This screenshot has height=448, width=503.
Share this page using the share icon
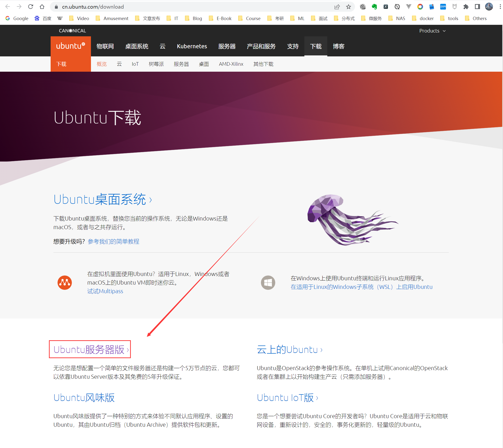tap(337, 7)
